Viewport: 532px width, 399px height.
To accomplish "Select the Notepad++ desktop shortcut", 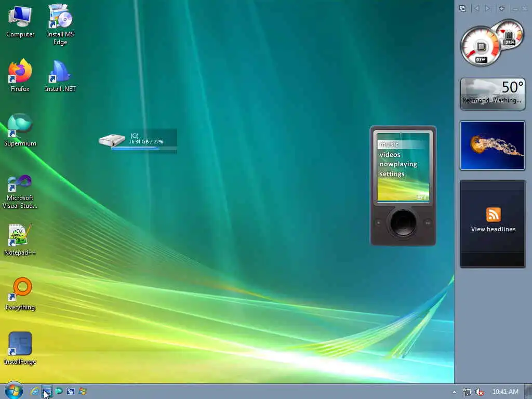I will pos(20,239).
